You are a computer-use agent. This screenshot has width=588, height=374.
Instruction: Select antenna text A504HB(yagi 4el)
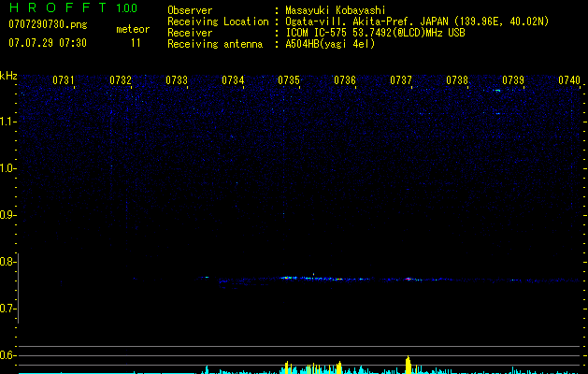coord(330,44)
